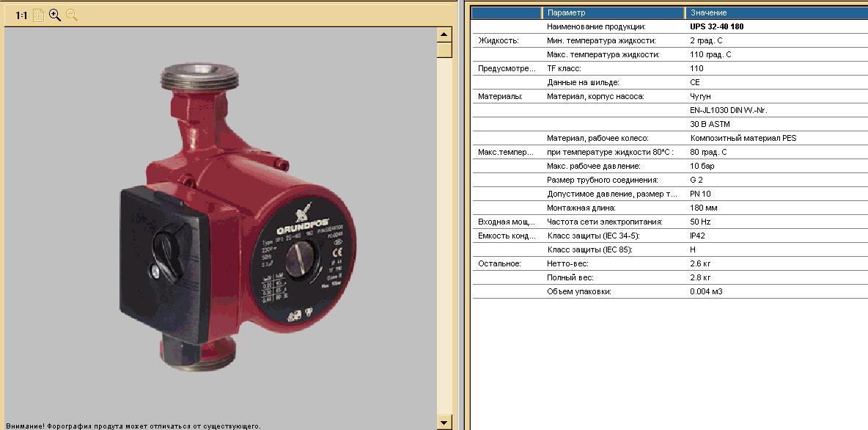The width and height of the screenshot is (868, 430).
Task: Select Материал, корпус насоса: parameter
Action: point(595,96)
